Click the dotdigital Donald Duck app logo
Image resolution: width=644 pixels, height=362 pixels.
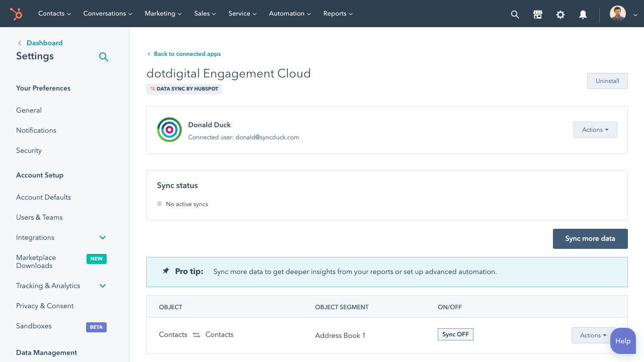[169, 130]
